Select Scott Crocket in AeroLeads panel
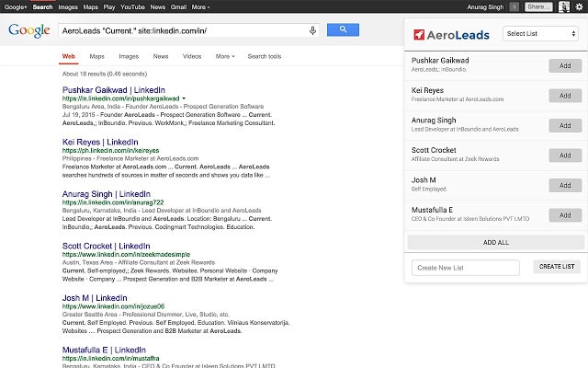The height and width of the screenshot is (368, 588). click(434, 150)
